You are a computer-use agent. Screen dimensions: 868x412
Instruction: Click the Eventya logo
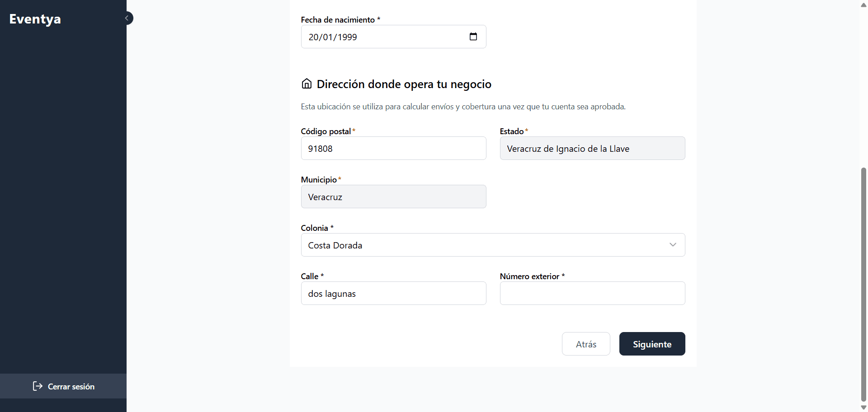[x=35, y=19]
